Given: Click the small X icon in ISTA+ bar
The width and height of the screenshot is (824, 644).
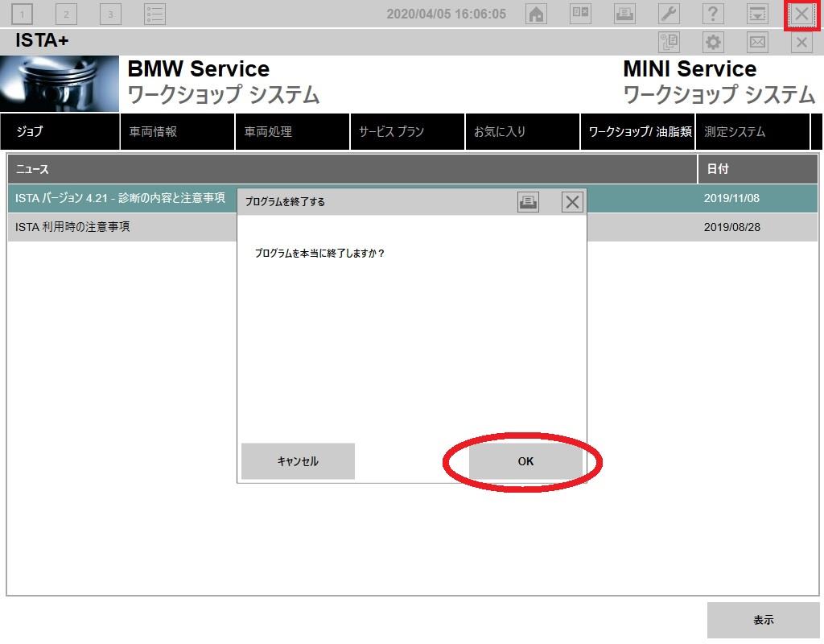Looking at the screenshot, I should click(801, 42).
